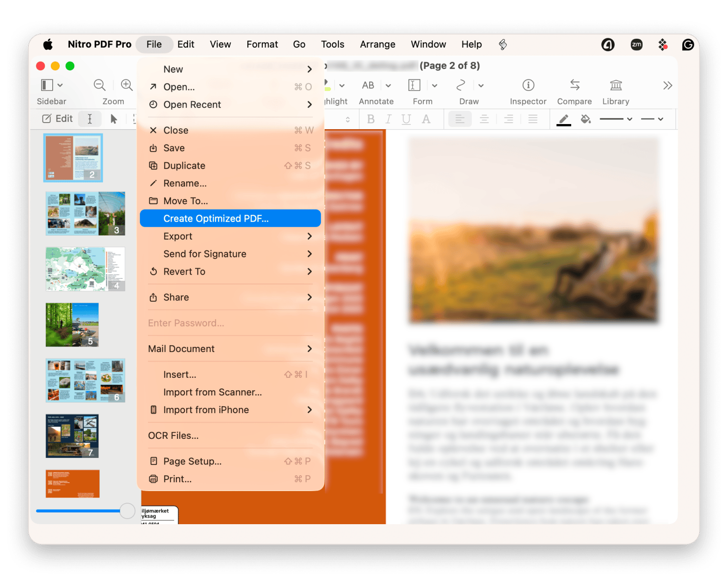Choose OCR Files... menu item
Image resolution: width=728 pixels, height=582 pixels.
point(231,436)
